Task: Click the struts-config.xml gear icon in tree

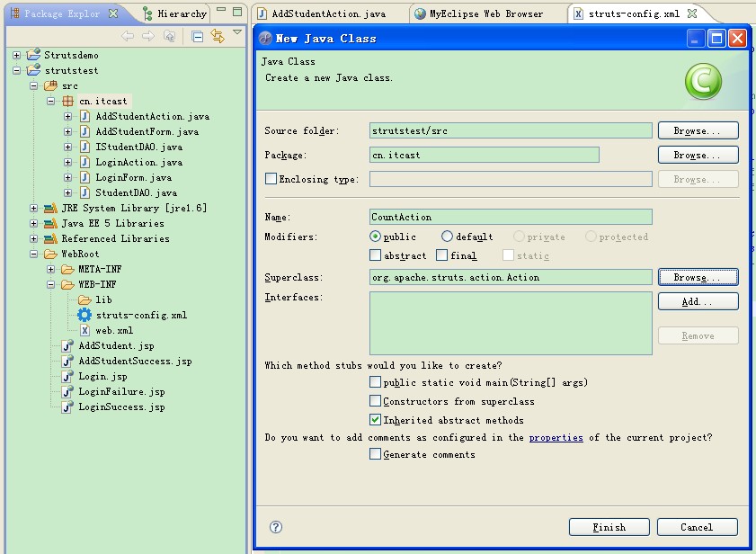Action: pos(84,315)
